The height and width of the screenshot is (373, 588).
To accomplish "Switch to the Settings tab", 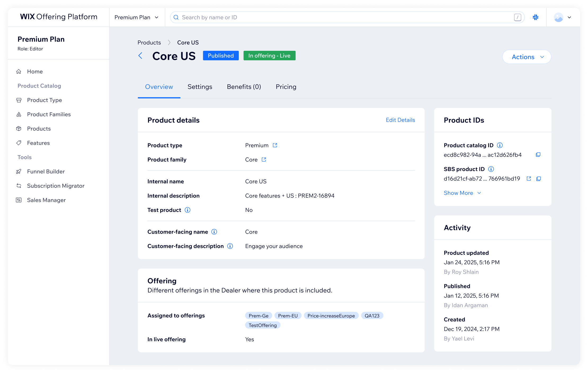I will click(x=200, y=87).
